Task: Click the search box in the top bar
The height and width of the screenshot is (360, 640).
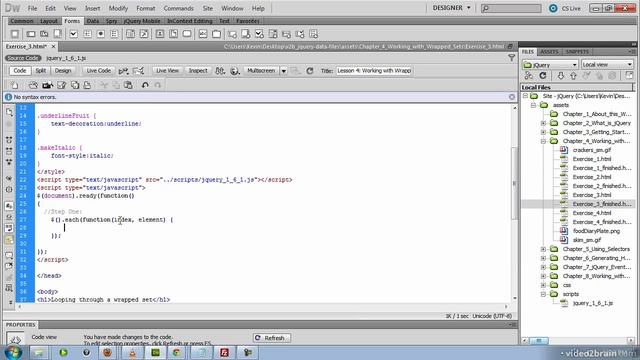Action: coord(511,8)
